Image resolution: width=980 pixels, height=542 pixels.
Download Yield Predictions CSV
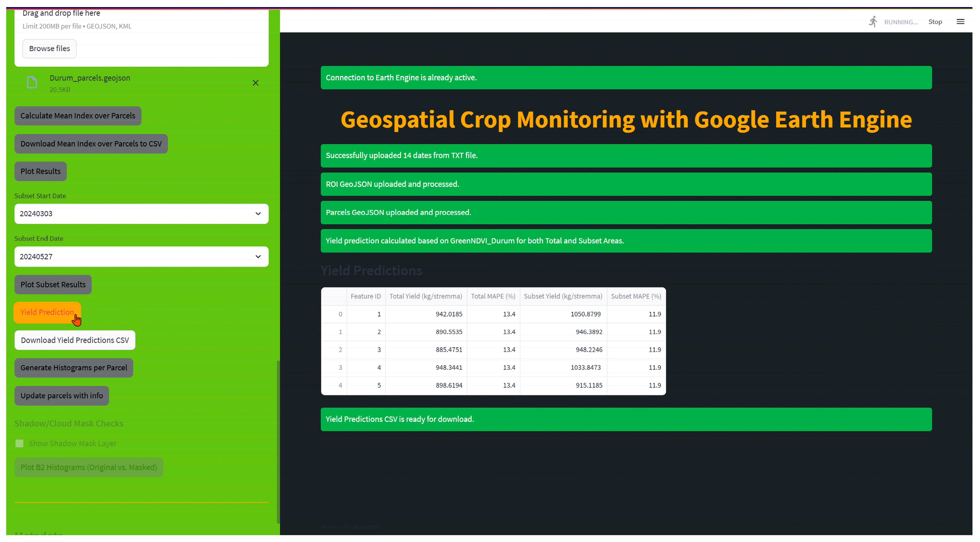(75, 340)
